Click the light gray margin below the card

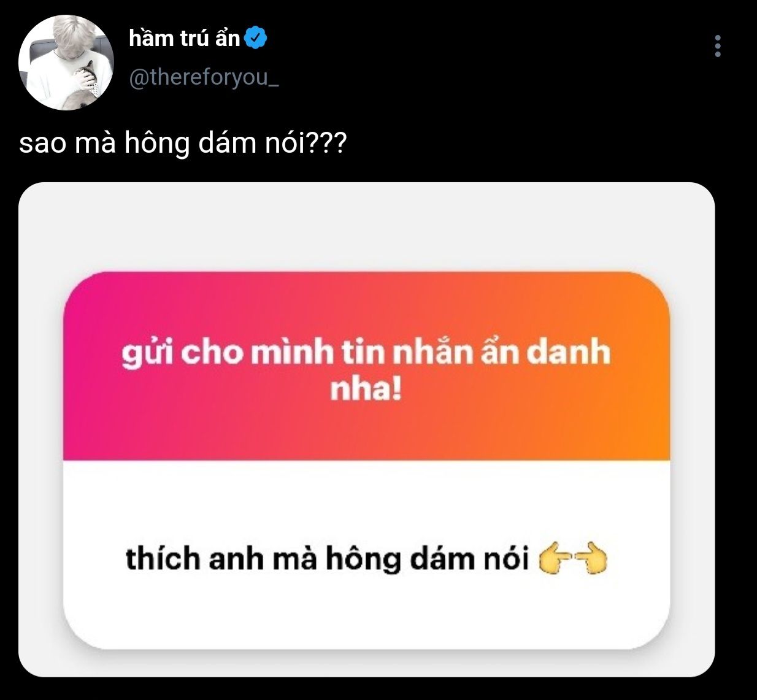(x=366, y=664)
